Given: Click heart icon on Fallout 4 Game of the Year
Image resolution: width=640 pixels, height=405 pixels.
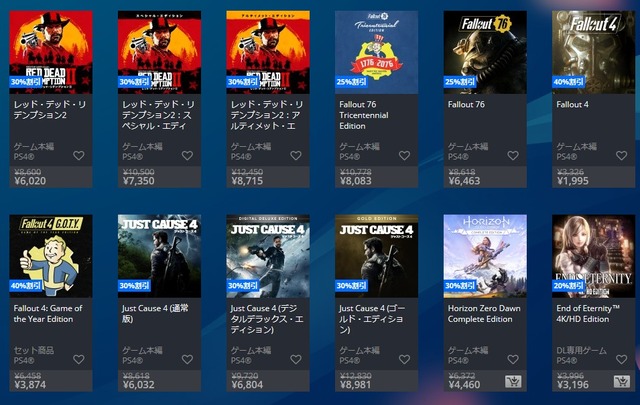Looking at the screenshot, I should click(x=79, y=359).
